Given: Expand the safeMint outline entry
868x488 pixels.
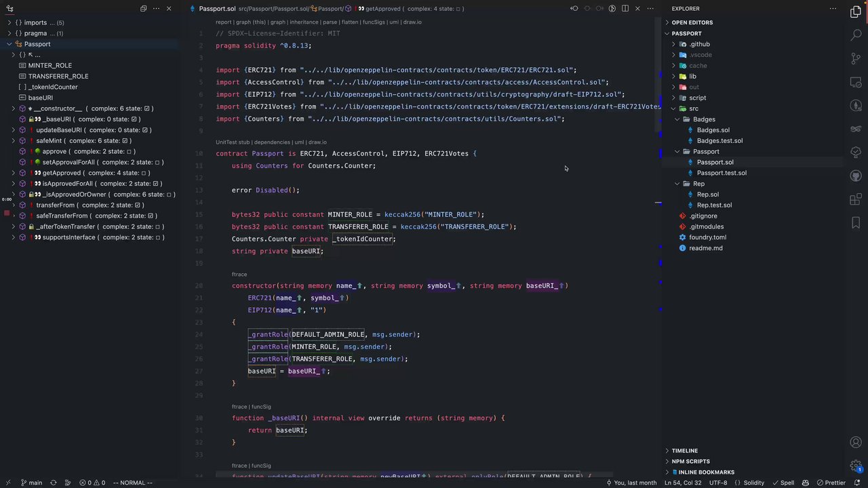Looking at the screenshot, I should [14, 140].
